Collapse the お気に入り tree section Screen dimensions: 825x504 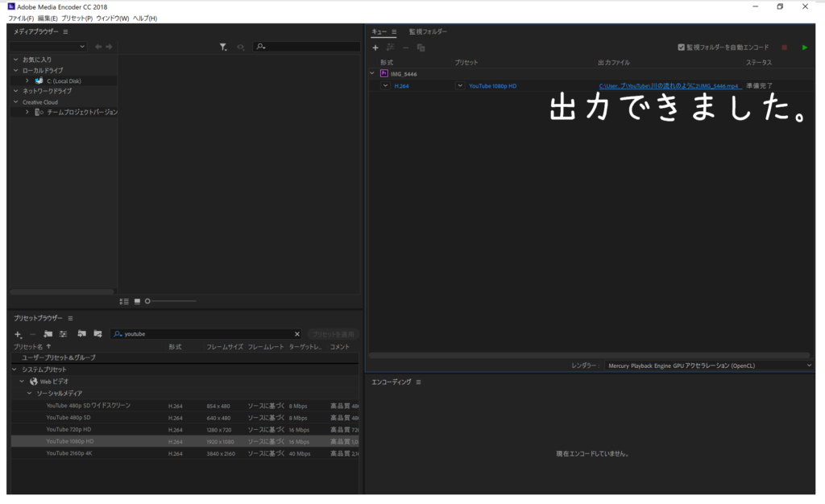(16, 60)
